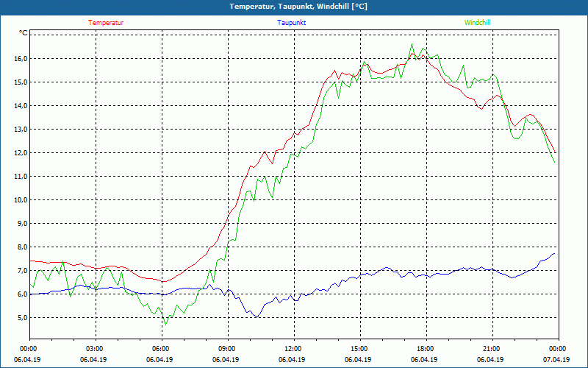Click the 12:00 time axis label
This screenshot has width=588, height=368.
coord(292,349)
